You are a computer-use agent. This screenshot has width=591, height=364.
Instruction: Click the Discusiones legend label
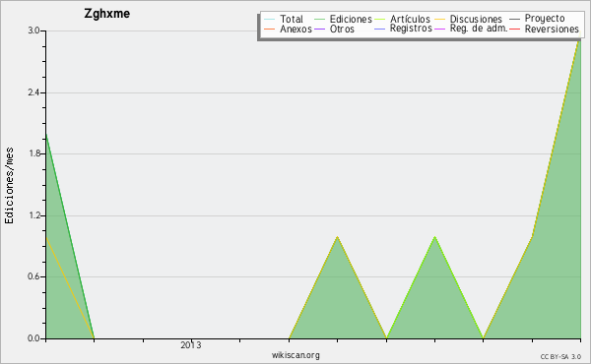pyautogui.click(x=476, y=20)
